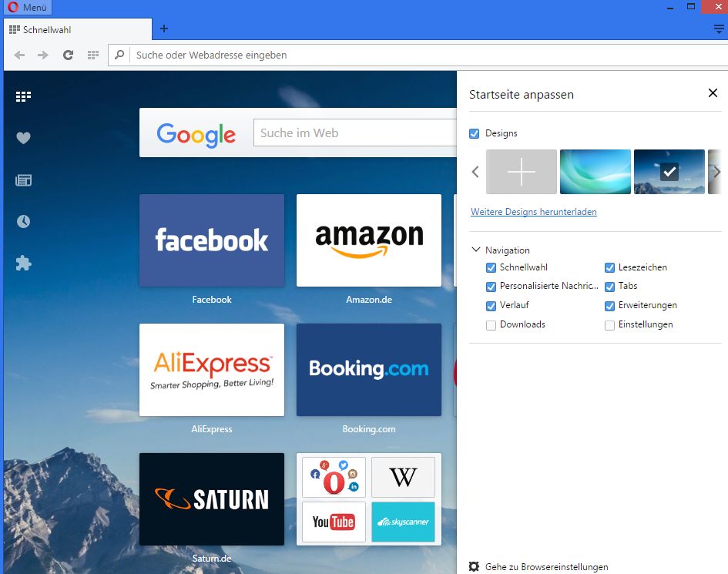Uncheck the Verlauf checkbox
Screen dimensions: 728x574
pyautogui.click(x=491, y=306)
